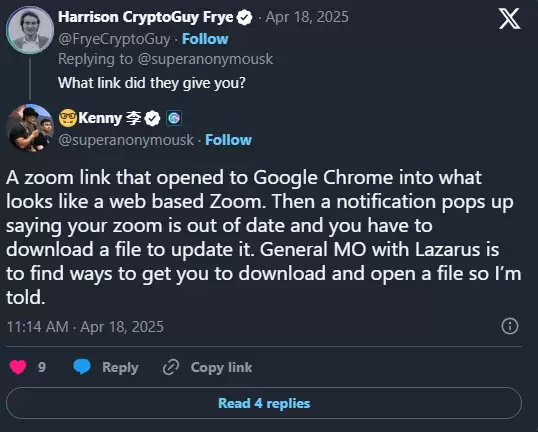Click the Apr 18, 2025 date beside Harrison's name
The height and width of the screenshot is (432, 538).
(x=307, y=17)
